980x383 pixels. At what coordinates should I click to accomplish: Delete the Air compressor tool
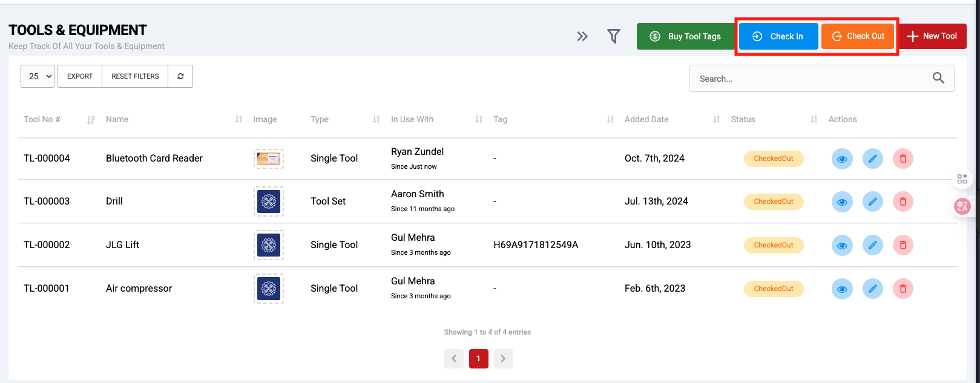903,289
